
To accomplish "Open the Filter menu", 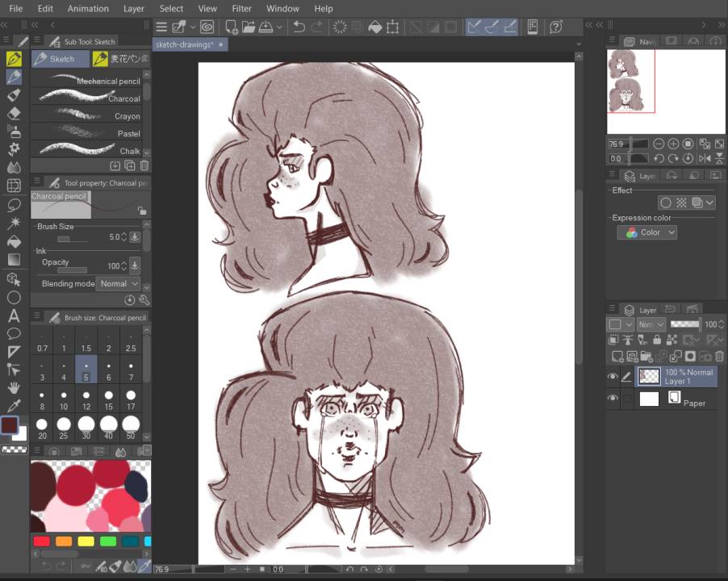I will [x=241, y=8].
